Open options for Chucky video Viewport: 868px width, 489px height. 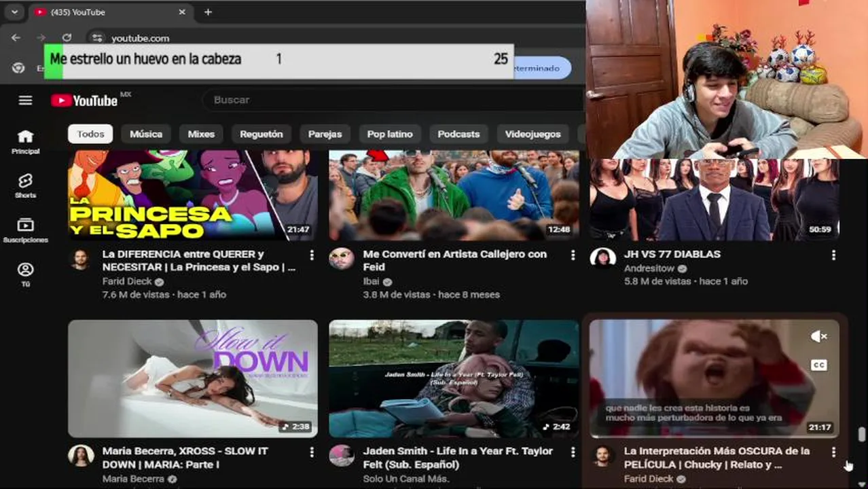(833, 452)
